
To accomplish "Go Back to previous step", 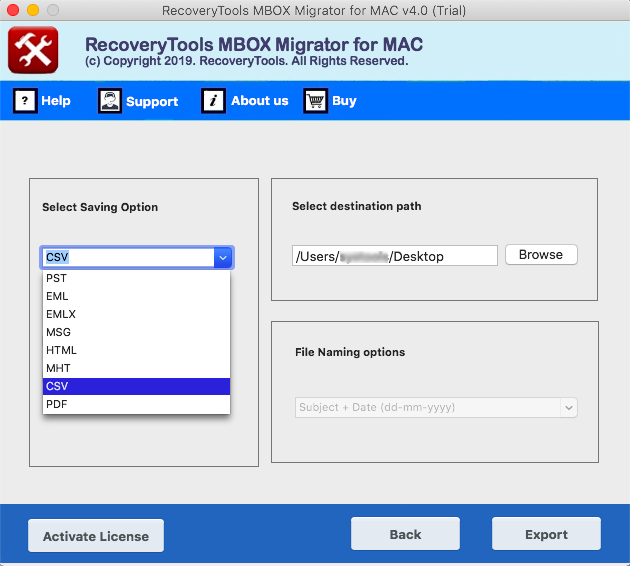I will (405, 534).
